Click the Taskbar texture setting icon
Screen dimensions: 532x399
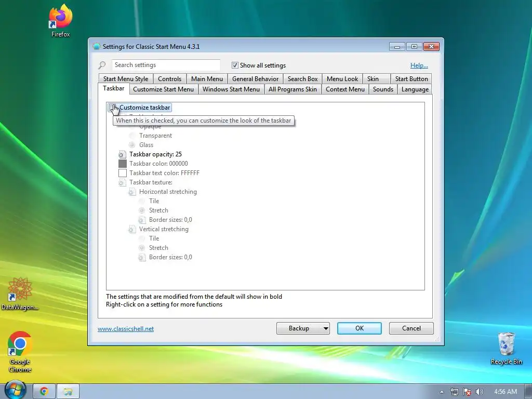pos(122,182)
